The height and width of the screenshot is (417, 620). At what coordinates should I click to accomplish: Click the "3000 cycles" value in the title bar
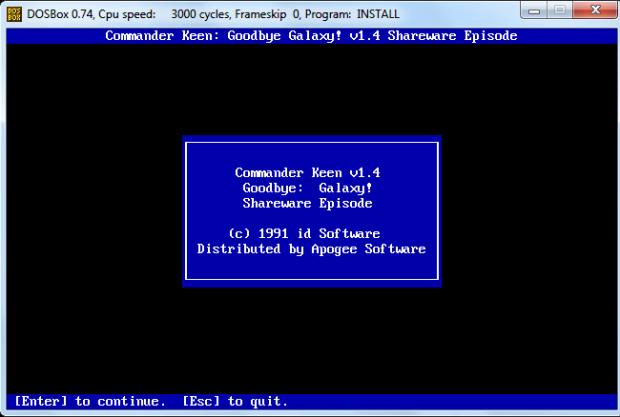[x=204, y=14]
